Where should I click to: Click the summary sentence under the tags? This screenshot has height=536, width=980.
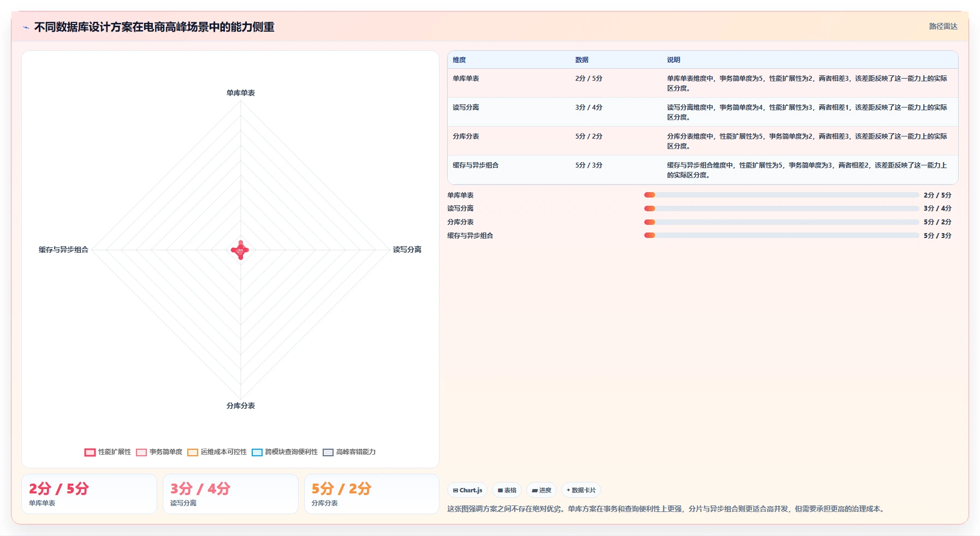667,509
